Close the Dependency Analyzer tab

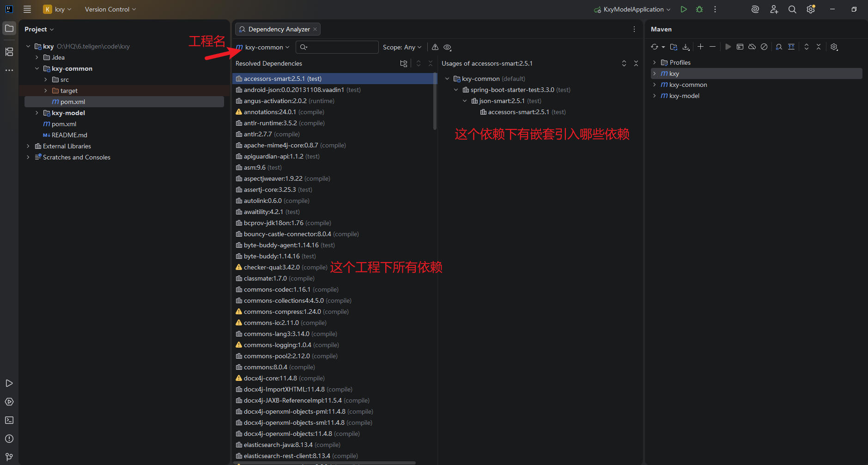tap(315, 29)
